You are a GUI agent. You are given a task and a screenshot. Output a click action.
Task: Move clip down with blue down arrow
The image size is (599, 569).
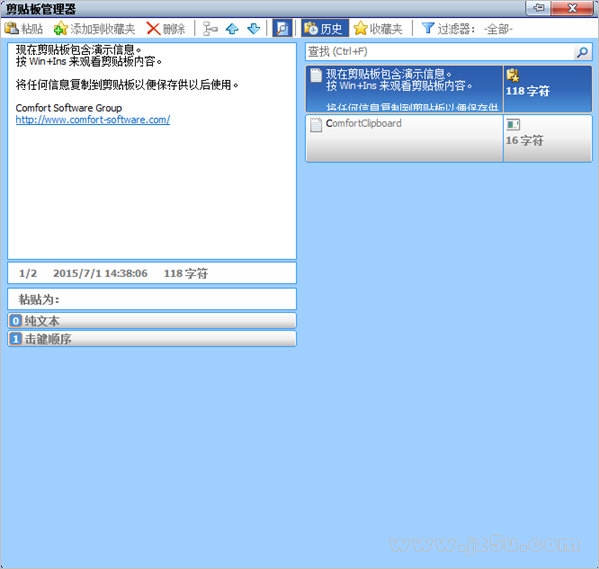coord(254,29)
